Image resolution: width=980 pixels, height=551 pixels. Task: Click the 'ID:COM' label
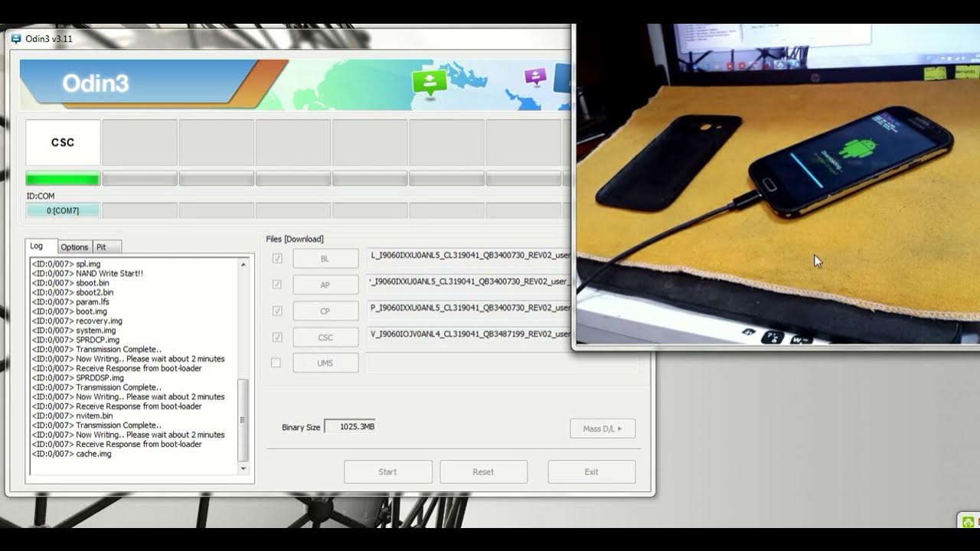[41, 196]
